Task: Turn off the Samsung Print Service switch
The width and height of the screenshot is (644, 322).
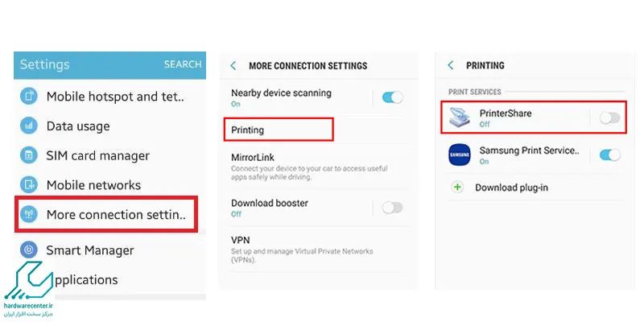Action: pos(609,155)
